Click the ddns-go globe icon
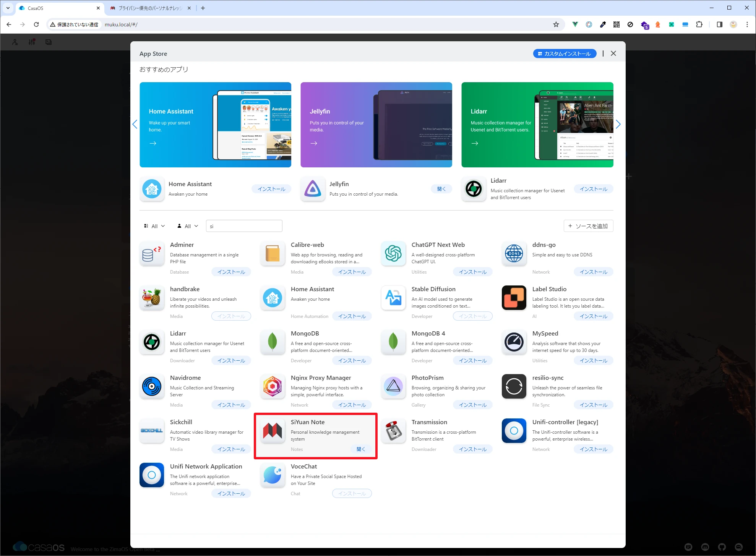The width and height of the screenshot is (756, 556). pyautogui.click(x=514, y=254)
